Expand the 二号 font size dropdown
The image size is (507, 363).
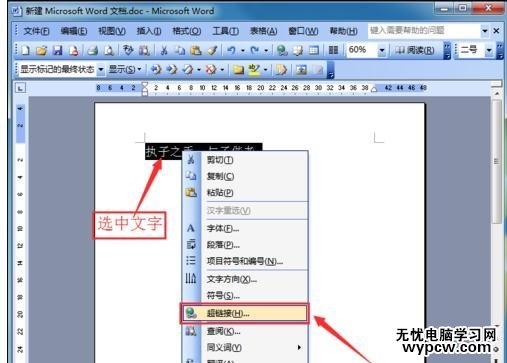(x=489, y=51)
